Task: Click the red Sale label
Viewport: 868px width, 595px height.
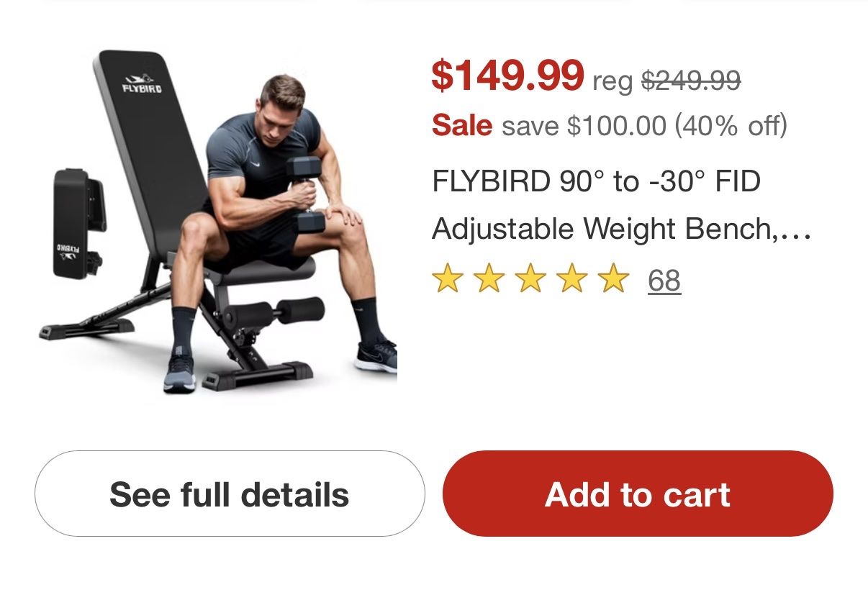Action: tap(462, 126)
